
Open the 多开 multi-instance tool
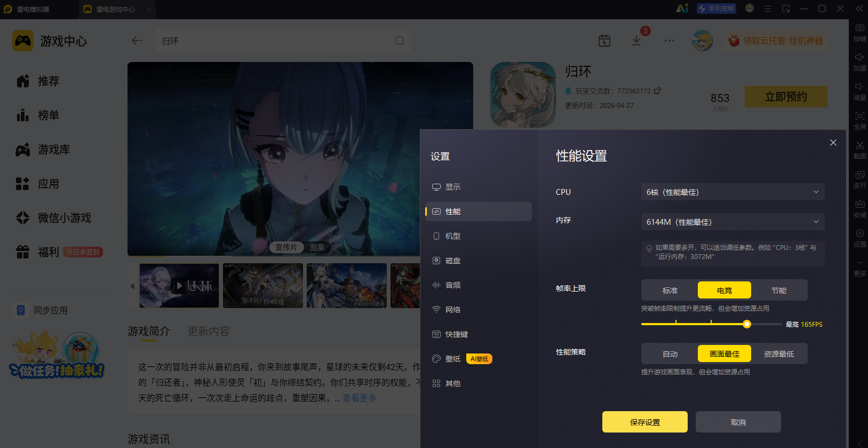point(860,179)
